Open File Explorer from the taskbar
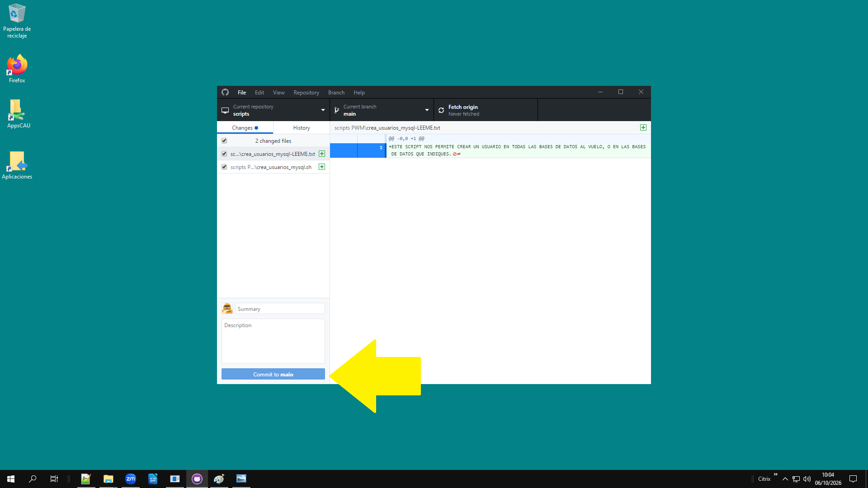868x488 pixels. coord(108,479)
